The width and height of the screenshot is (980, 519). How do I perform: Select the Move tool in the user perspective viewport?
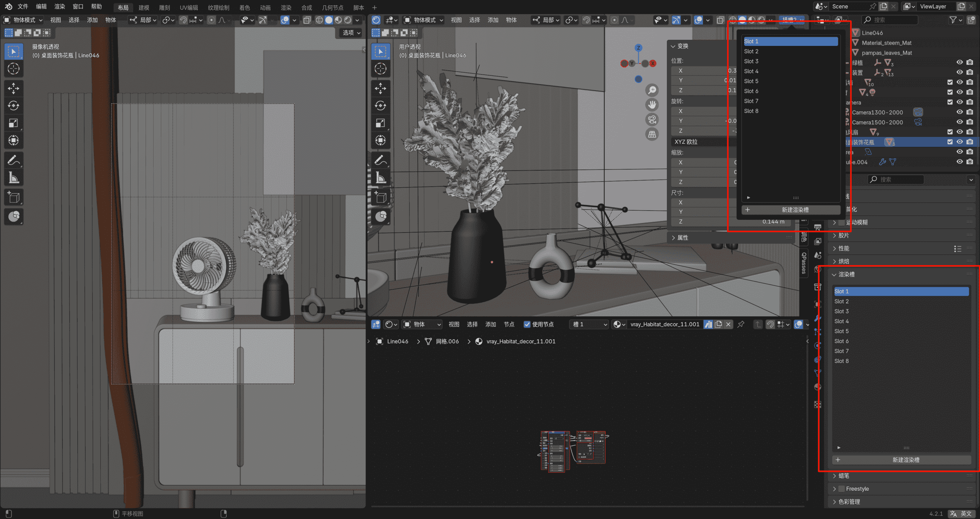click(x=381, y=89)
